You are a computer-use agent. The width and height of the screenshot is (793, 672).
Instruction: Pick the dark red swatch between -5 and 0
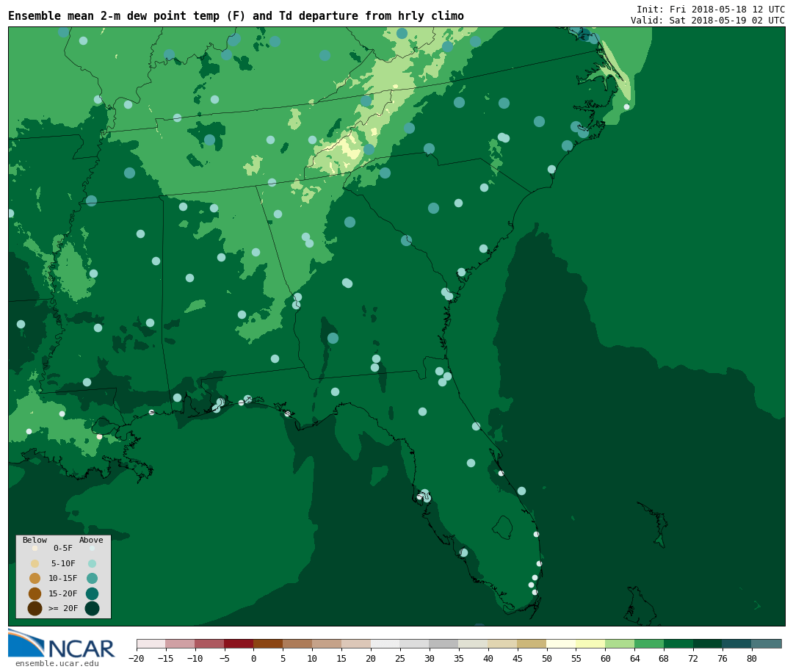(x=239, y=643)
